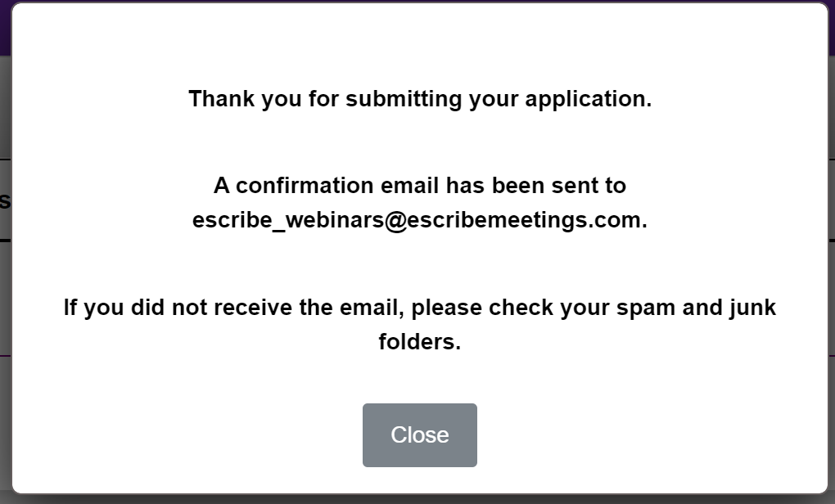Click the word 'folders.' above Close
The height and width of the screenshot is (504, 835).
(420, 342)
